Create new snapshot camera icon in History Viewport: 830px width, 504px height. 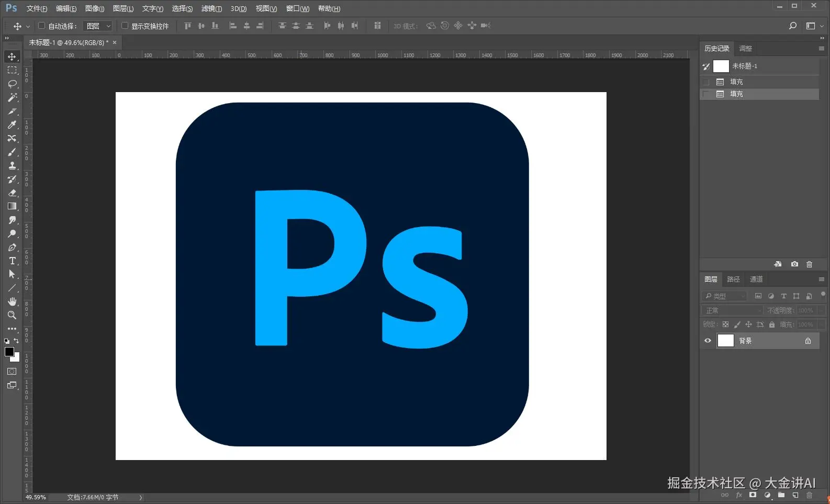pos(794,264)
